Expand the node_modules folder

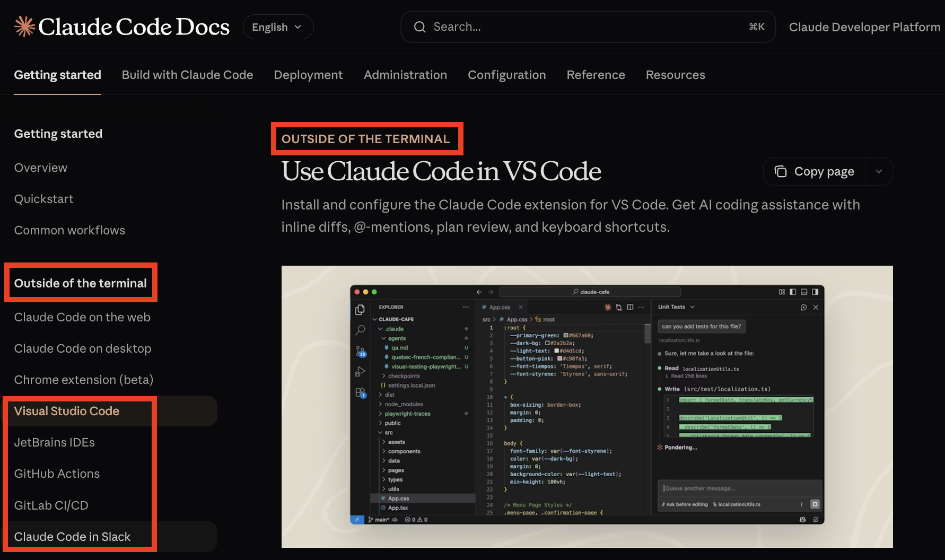pos(400,404)
